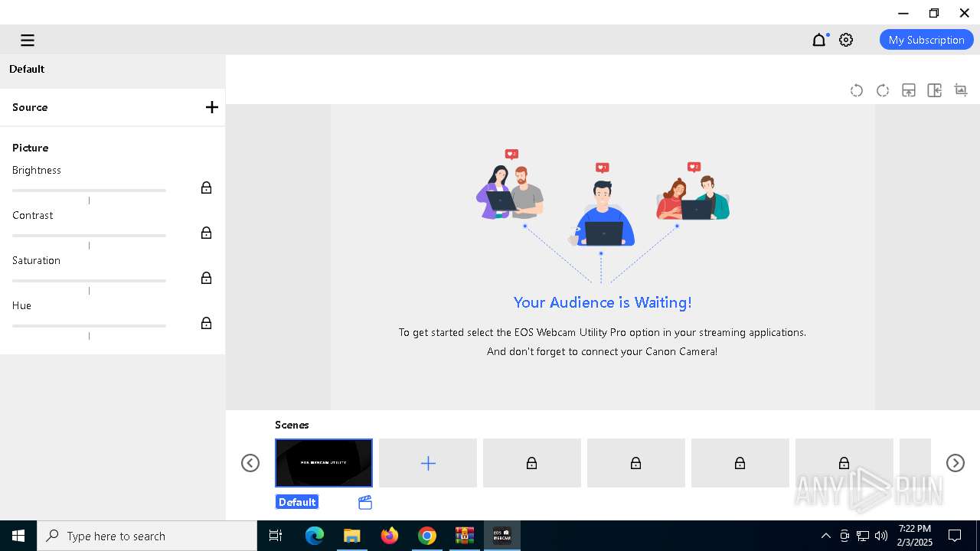The width and height of the screenshot is (980, 551).
Task: Select the crop image tool
Action: click(x=961, y=90)
